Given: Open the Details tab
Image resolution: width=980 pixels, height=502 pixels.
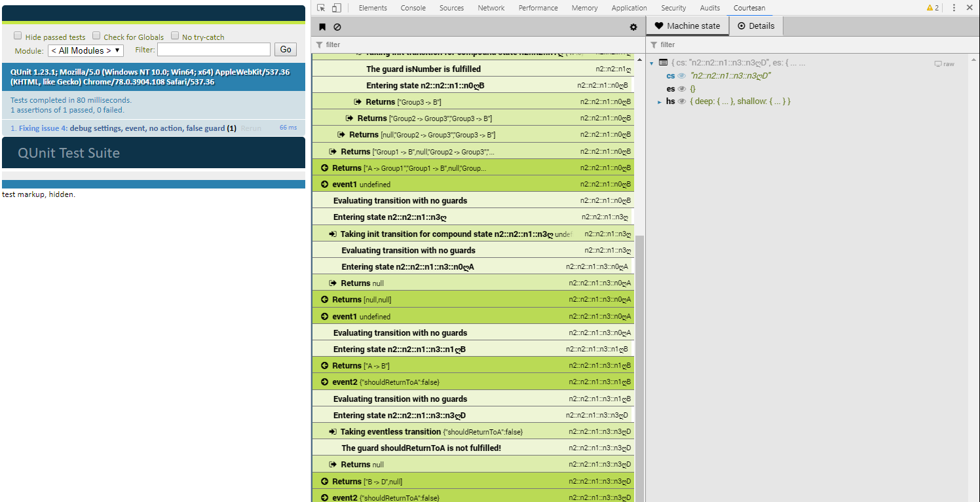Looking at the screenshot, I should point(756,26).
